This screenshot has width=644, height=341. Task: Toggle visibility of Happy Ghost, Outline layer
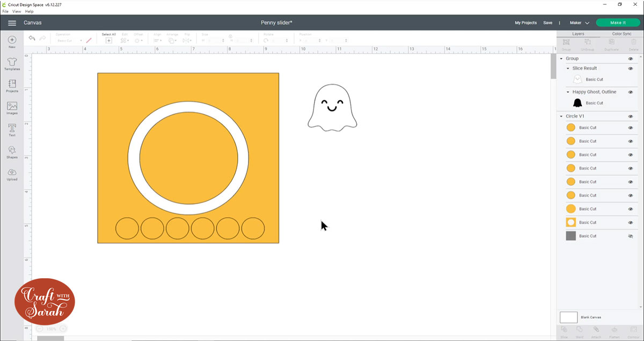click(x=631, y=92)
